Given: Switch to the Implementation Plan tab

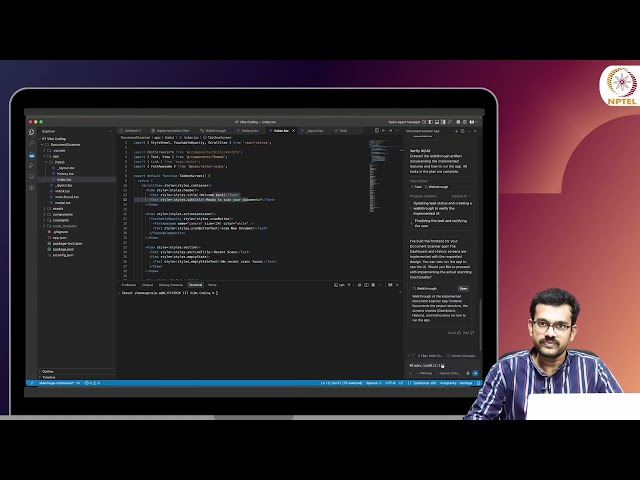Looking at the screenshot, I should click(171, 131).
